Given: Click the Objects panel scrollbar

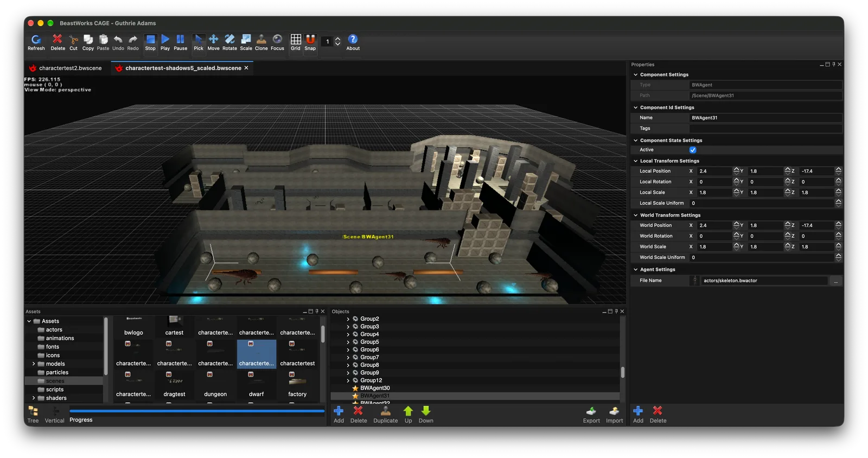Looking at the screenshot, I should 622,372.
